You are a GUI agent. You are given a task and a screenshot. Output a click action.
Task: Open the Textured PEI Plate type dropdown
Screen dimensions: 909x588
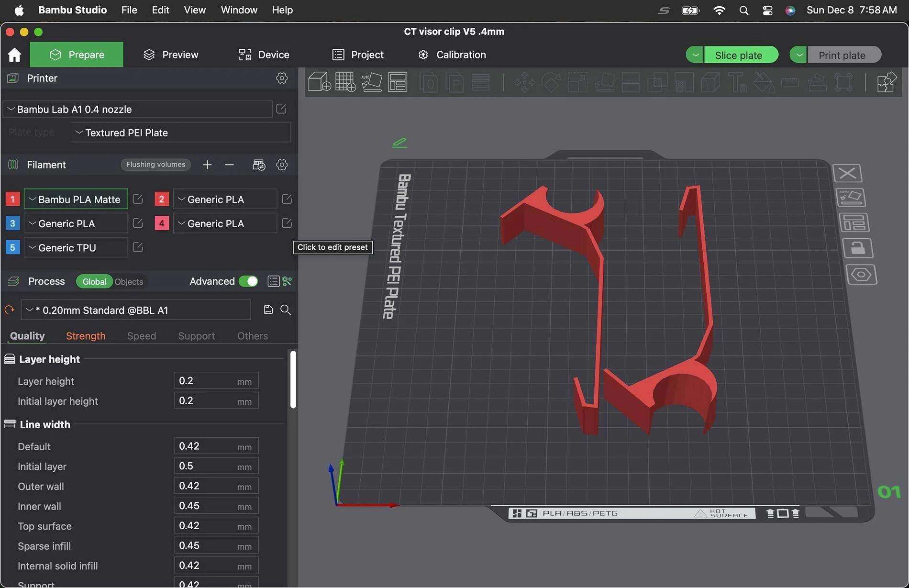(x=180, y=133)
